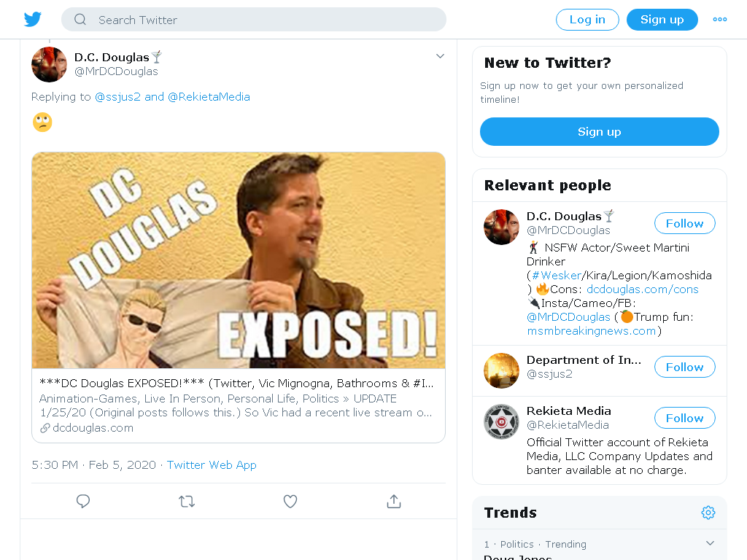Open the three-dot more menu in the header
Viewport: 747px width, 560px height.
click(719, 20)
